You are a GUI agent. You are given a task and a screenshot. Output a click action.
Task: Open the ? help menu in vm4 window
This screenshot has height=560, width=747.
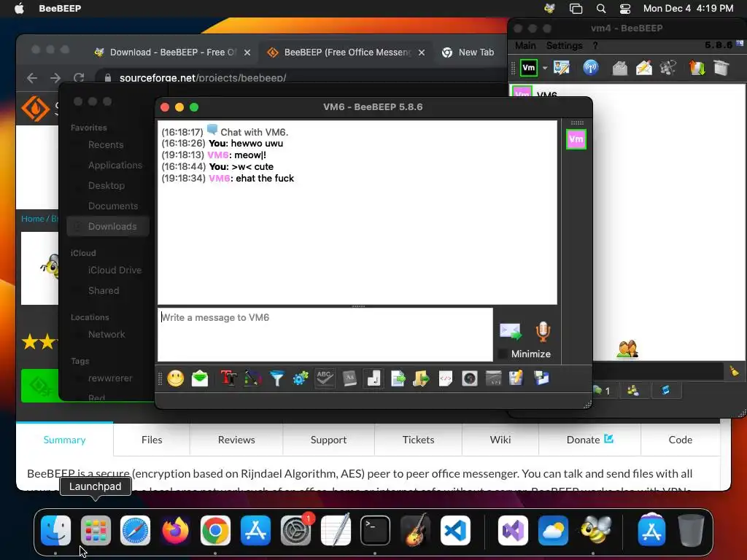pos(595,46)
